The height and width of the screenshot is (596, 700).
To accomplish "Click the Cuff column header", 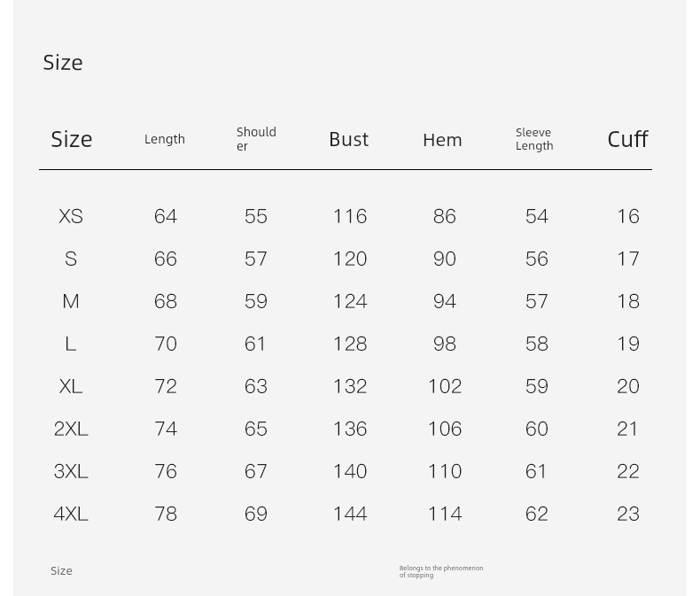I will [627, 139].
